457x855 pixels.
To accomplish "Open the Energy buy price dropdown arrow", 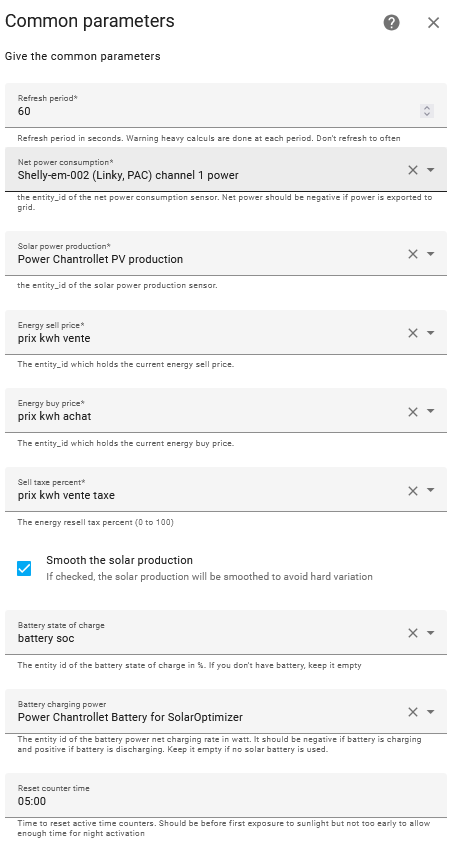I will (x=430, y=412).
